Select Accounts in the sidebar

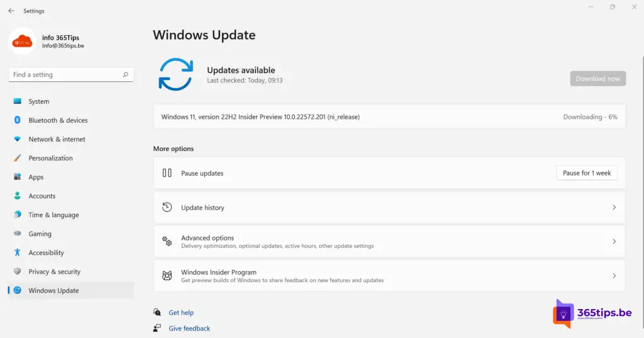42,196
